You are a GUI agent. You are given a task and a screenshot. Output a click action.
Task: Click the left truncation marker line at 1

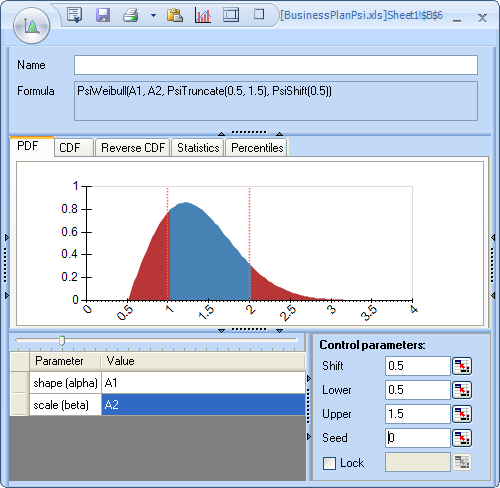coord(168,243)
